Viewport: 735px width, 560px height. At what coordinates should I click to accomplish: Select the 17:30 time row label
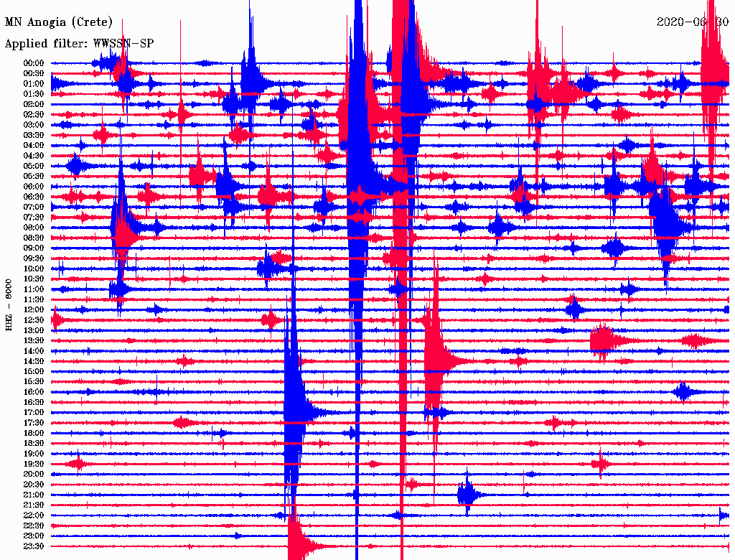click(34, 423)
